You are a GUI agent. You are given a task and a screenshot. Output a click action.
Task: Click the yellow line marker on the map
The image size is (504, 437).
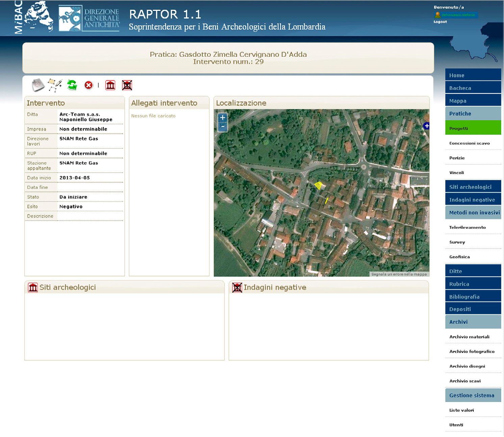[327, 200]
